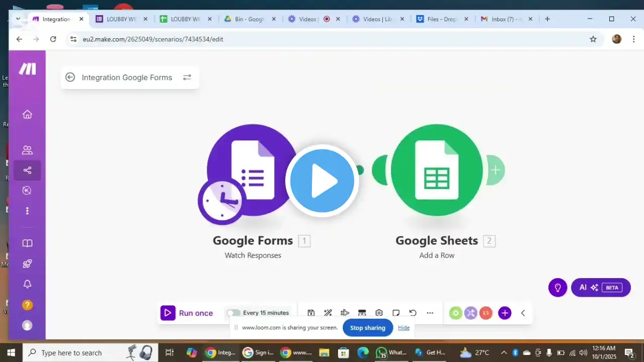Image resolution: width=644 pixels, height=362 pixels.
Task: Toggle the Every 15 minutes scheduling switch
Action: [233, 313]
